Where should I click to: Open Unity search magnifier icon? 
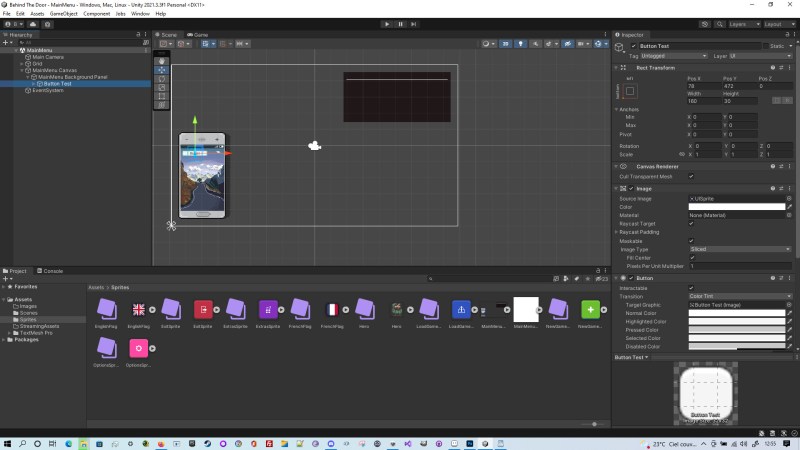[x=719, y=24]
